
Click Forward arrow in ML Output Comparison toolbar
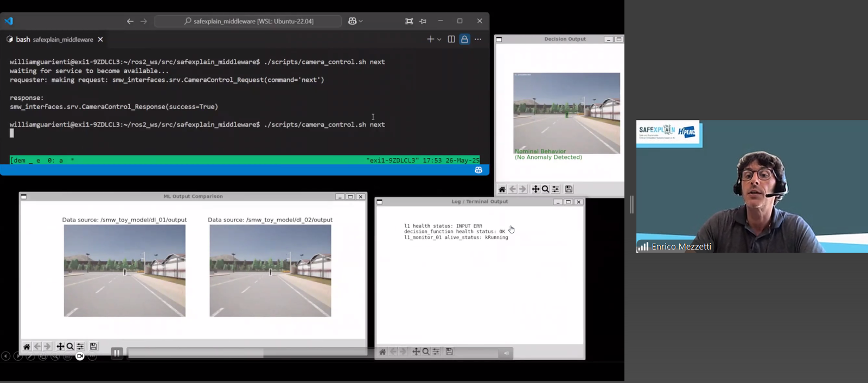pos(47,347)
